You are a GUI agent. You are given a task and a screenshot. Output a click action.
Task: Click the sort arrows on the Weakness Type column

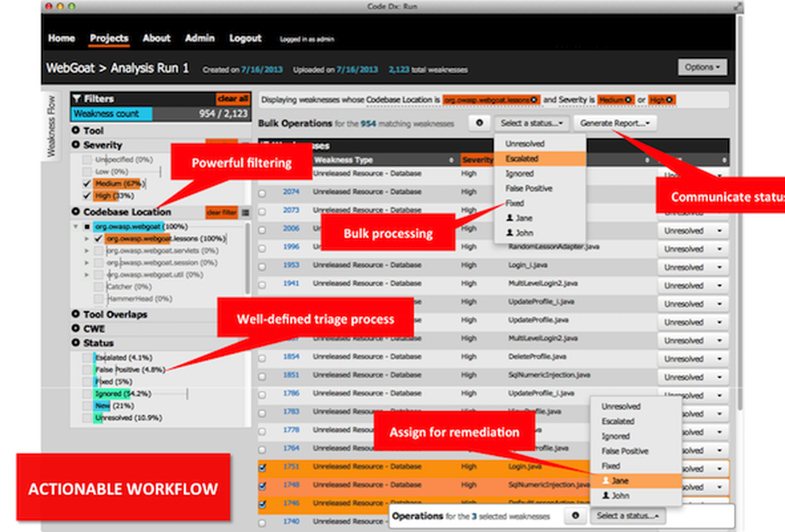click(453, 160)
